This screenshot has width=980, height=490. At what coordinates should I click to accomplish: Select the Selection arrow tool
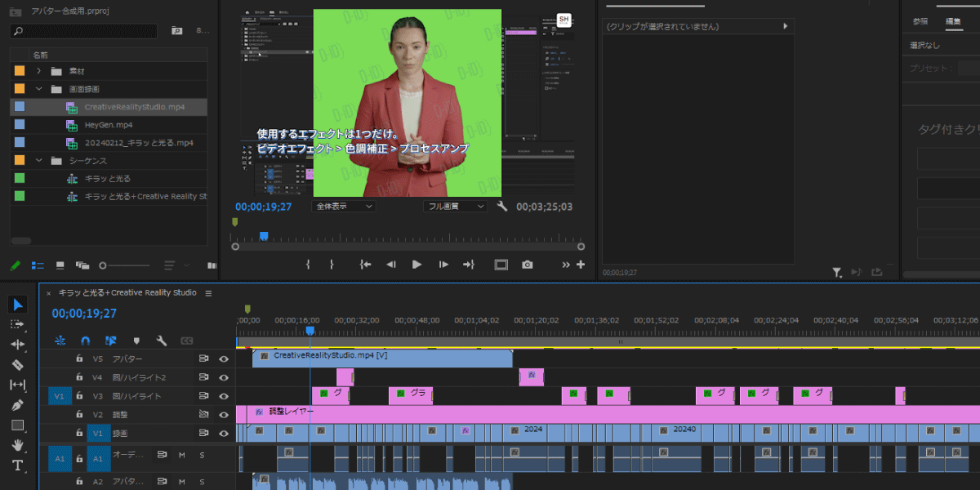18,305
